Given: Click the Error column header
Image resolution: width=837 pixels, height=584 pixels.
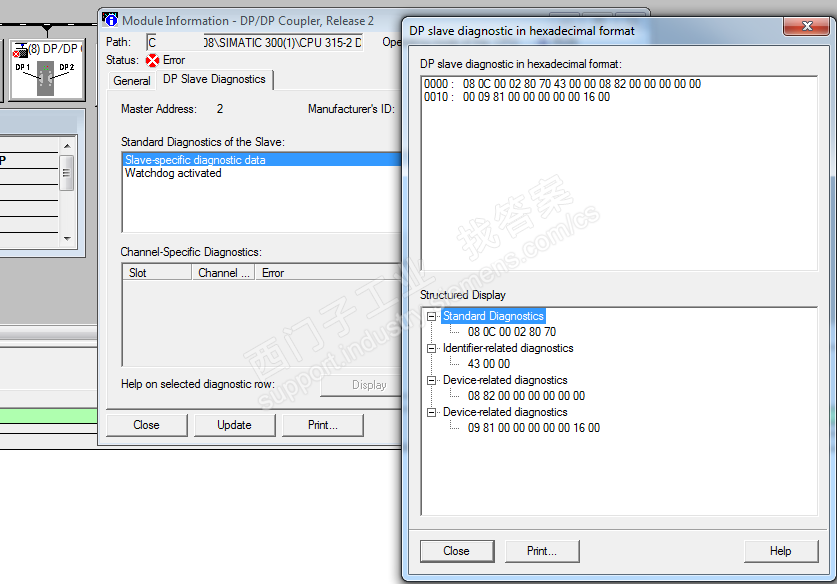Looking at the screenshot, I should 328,273.
